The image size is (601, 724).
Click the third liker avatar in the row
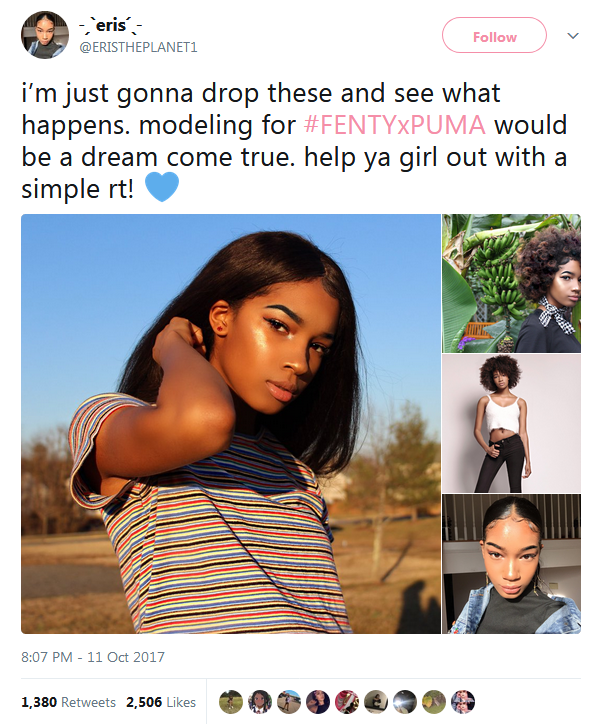[x=289, y=702]
